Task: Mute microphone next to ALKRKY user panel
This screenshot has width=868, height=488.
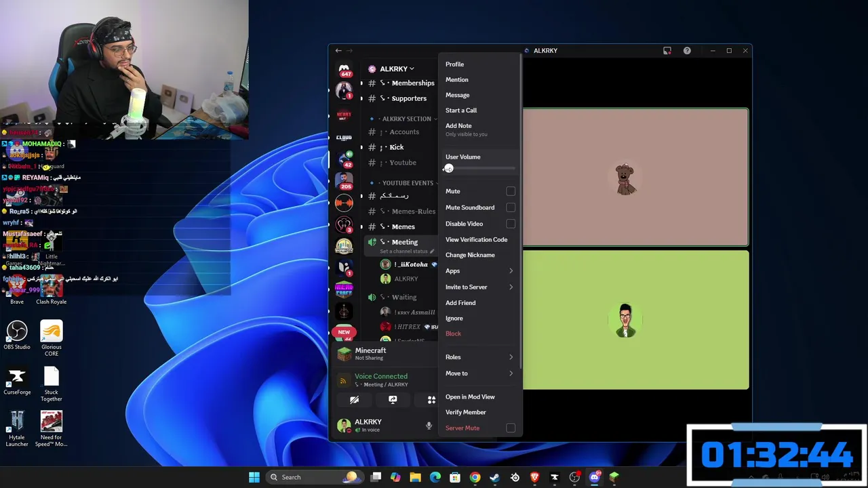Action: 429,426
